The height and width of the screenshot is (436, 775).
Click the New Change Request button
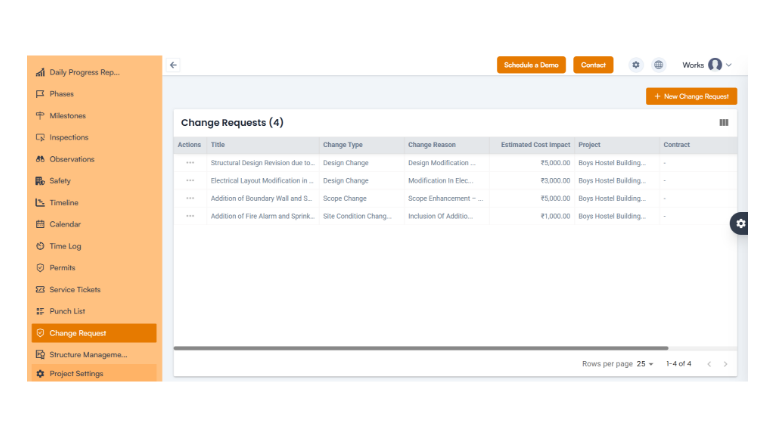pos(691,96)
